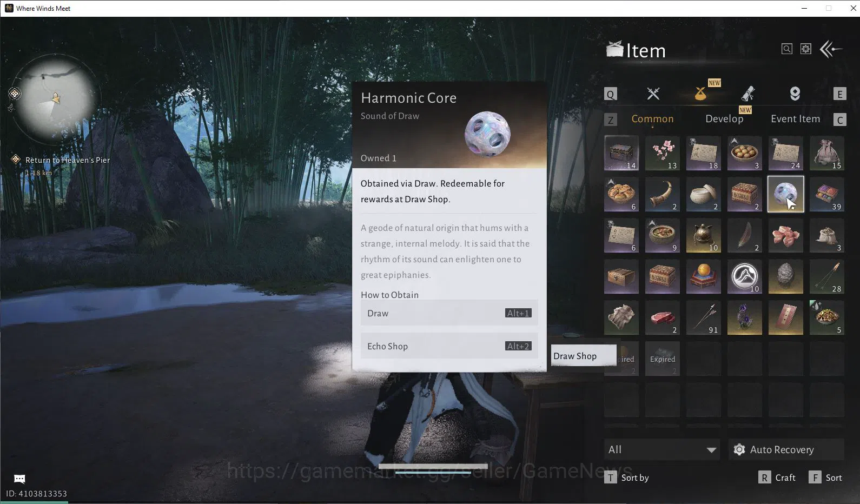Select the mountain emblem token with 10
This screenshot has height=504, width=860.
(x=745, y=276)
